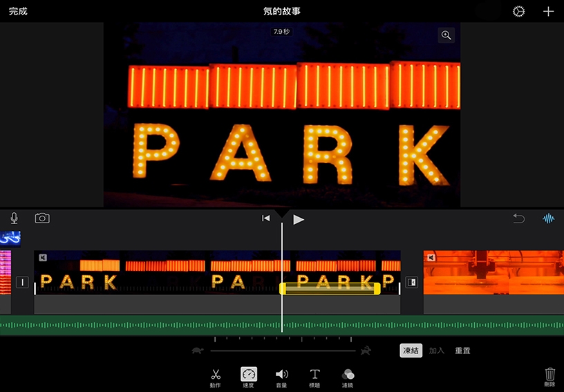Click the plus icon to add media

coord(548,12)
